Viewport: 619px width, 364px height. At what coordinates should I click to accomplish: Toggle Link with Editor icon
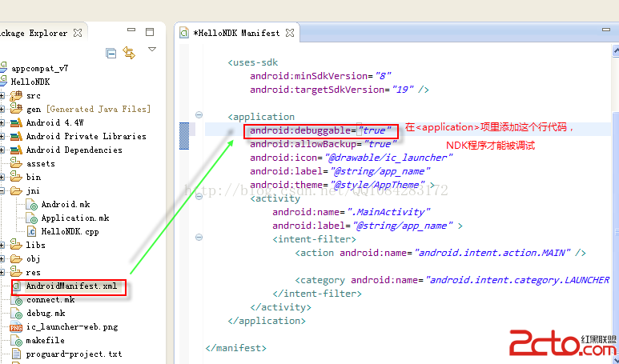tap(129, 53)
